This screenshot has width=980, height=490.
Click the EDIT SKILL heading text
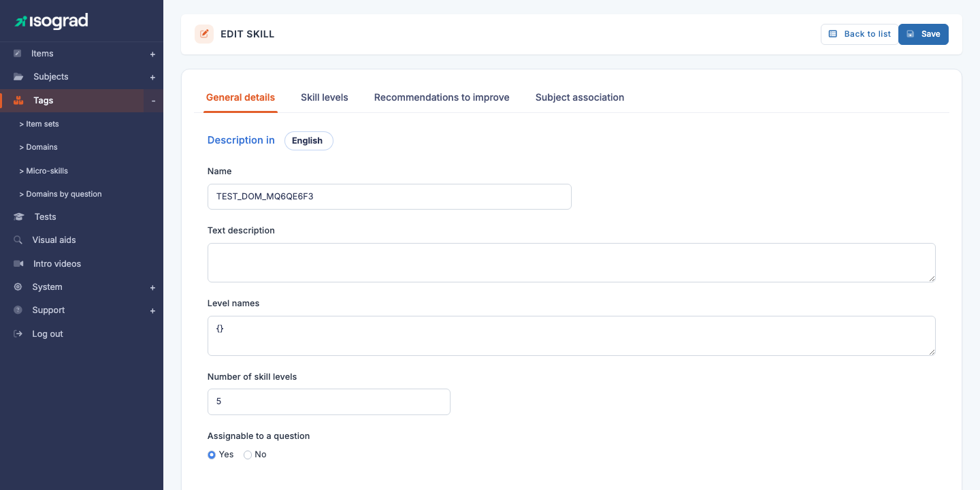click(248, 34)
